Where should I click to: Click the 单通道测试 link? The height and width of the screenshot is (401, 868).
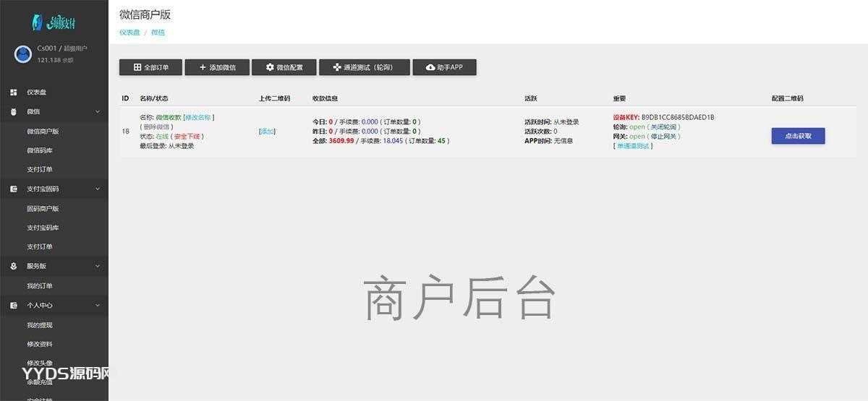point(633,145)
